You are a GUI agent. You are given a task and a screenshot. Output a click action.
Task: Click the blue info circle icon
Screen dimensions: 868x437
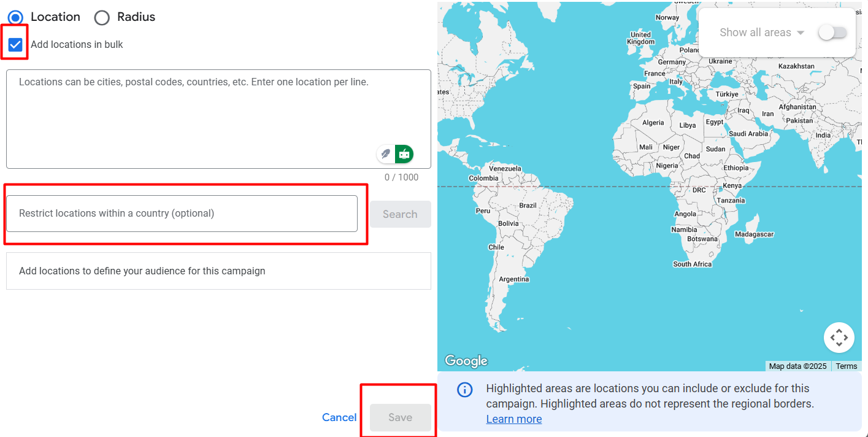(465, 390)
